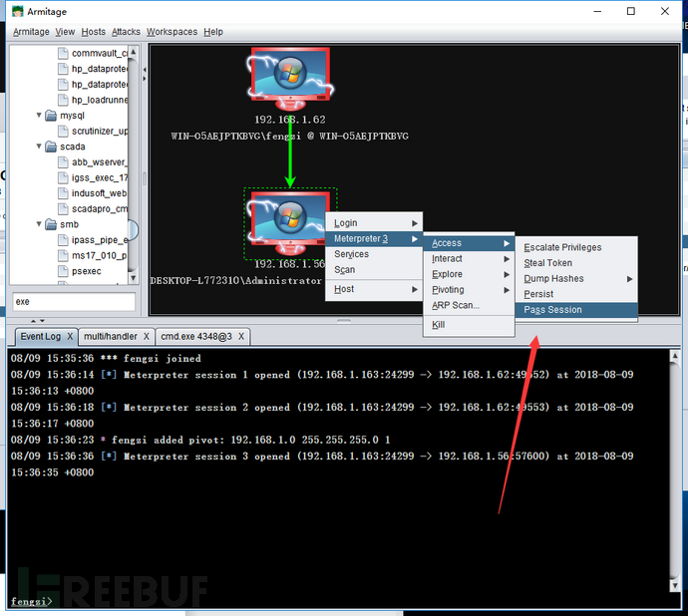Maximize the Armitage window
Screen dimensions: 688x616
click(631, 11)
